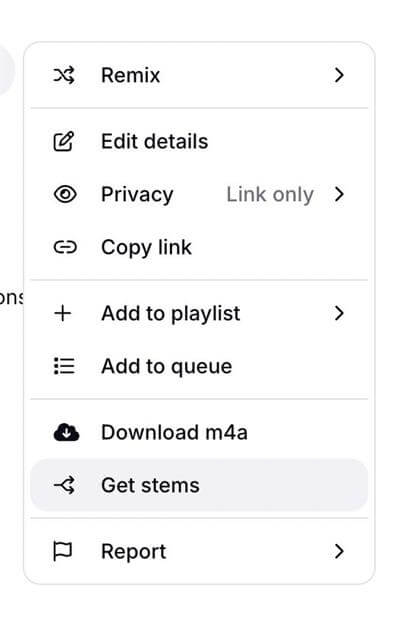The image size is (400, 632).
Task: Expand the Report submenu chevron
Action: coord(339,551)
